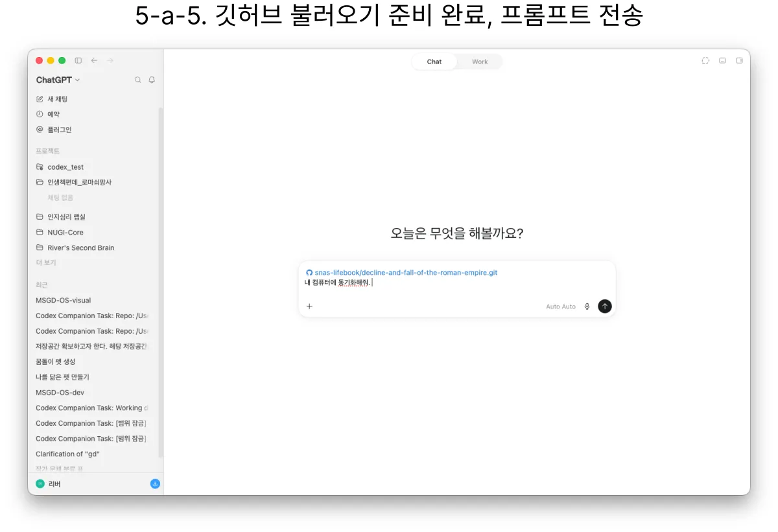Open the 저장공간 확보하고자 한다 chat
This screenshot has height=532, width=778.
coord(92,346)
